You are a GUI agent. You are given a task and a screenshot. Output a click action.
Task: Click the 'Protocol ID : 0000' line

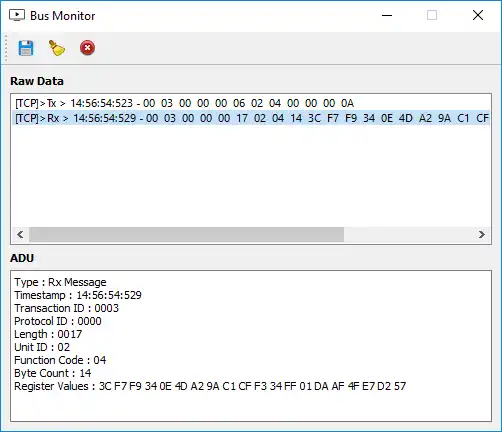click(x=58, y=321)
